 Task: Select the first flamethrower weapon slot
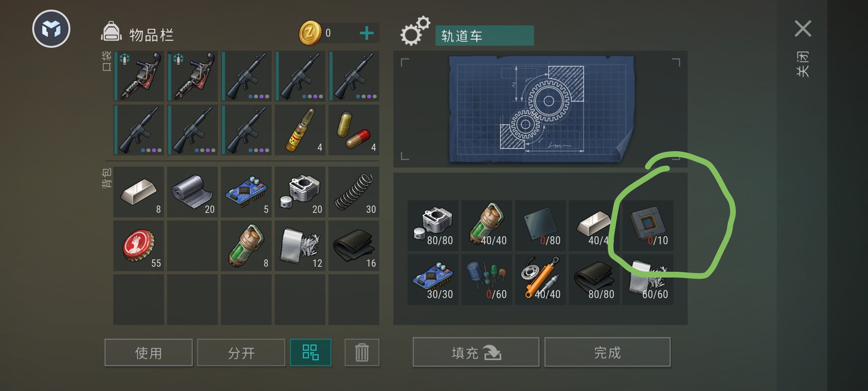click(x=139, y=76)
